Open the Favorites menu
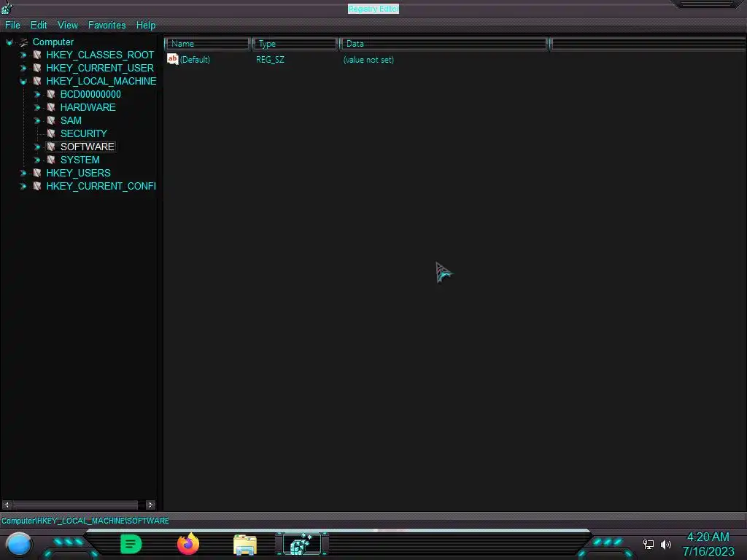Viewport: 747px width, 560px height. coord(107,26)
